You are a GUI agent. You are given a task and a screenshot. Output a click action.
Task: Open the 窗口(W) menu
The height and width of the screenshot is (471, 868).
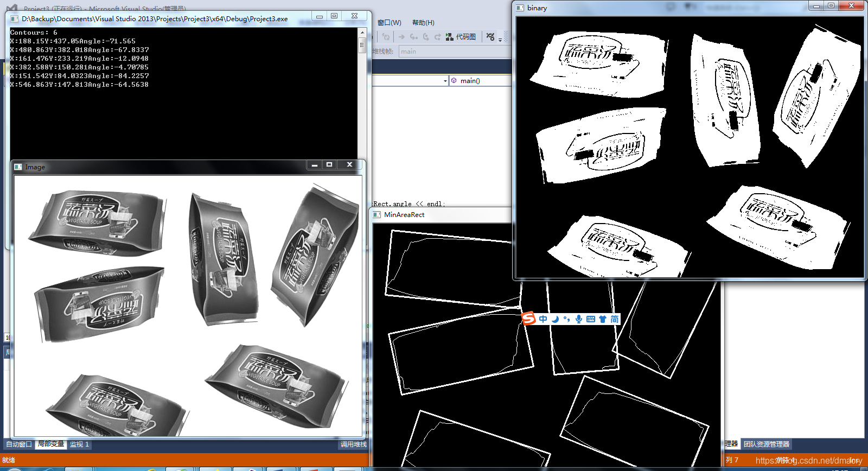pos(390,22)
